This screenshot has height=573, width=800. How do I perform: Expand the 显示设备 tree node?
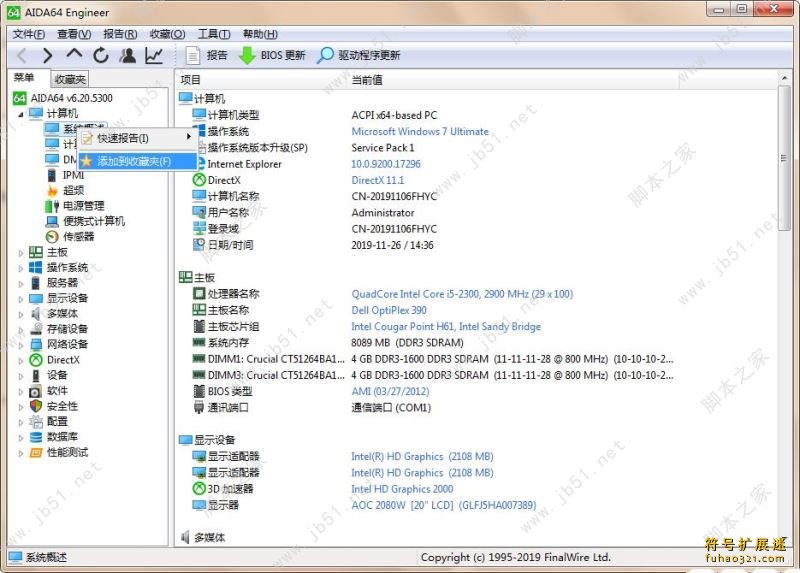[21, 298]
